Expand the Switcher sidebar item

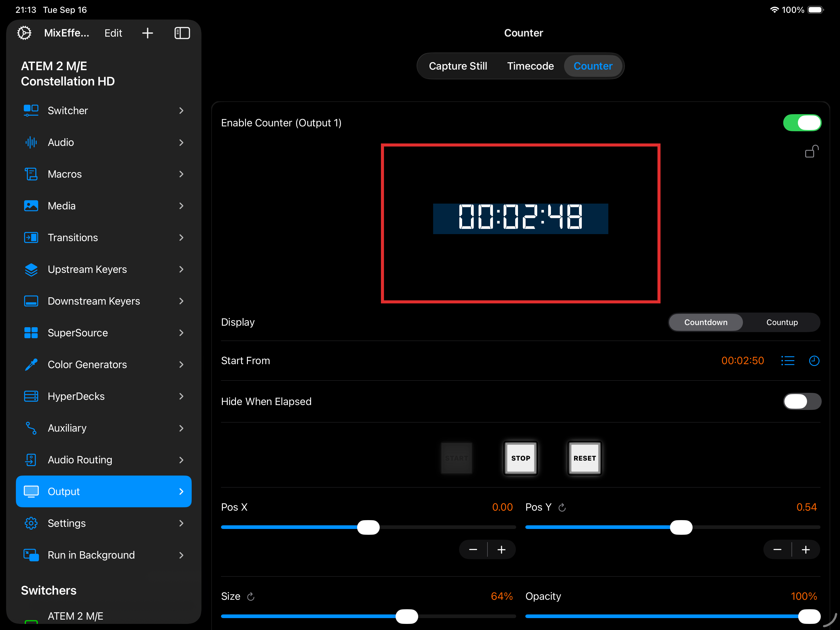point(103,110)
